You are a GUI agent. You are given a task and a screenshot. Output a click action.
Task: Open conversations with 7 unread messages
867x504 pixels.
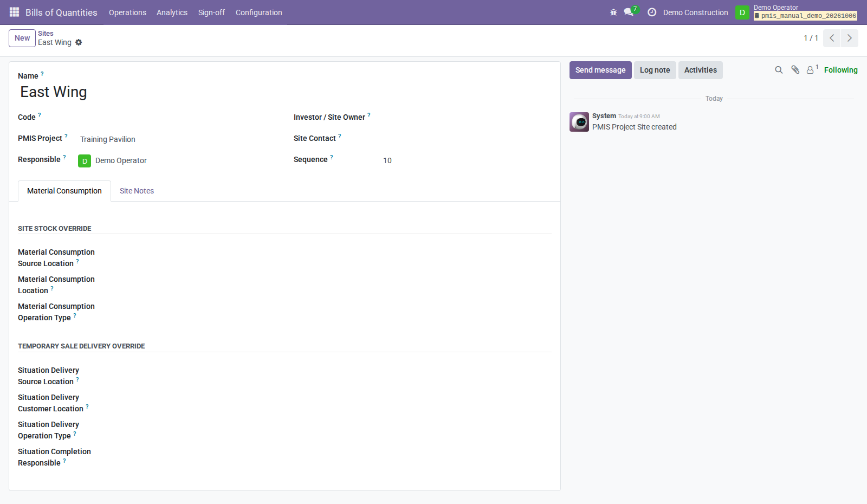630,11
